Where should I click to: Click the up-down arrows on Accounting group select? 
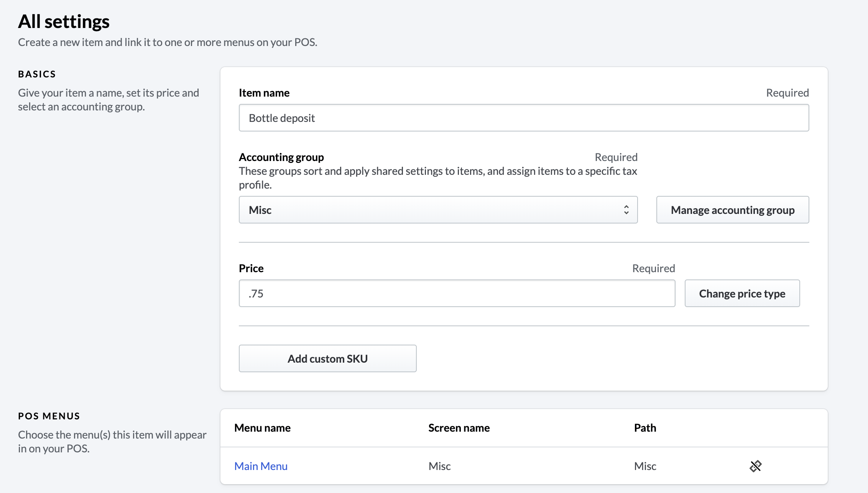coord(626,210)
